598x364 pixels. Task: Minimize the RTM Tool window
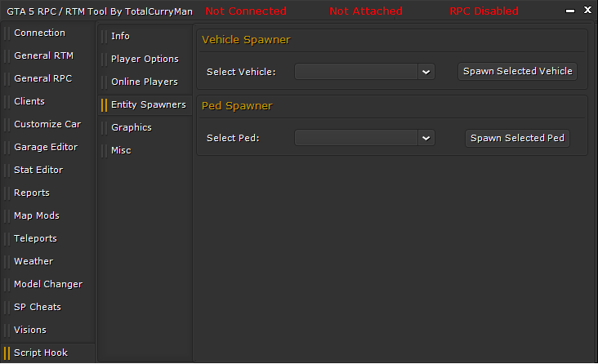coord(569,11)
